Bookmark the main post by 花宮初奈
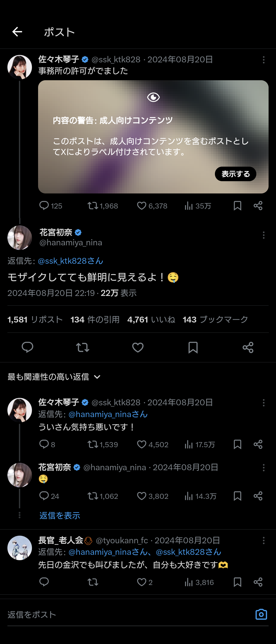The image size is (276, 644). pos(193,347)
